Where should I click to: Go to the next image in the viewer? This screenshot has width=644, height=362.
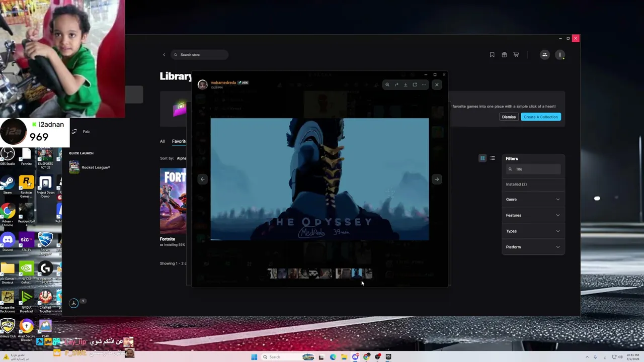pos(437,179)
